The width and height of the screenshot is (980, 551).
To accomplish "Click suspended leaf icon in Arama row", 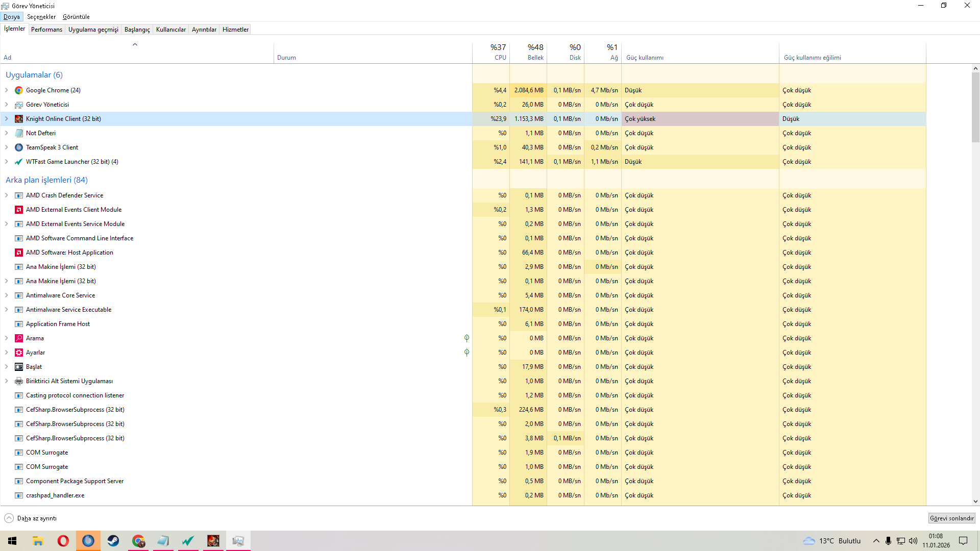I will tap(467, 338).
